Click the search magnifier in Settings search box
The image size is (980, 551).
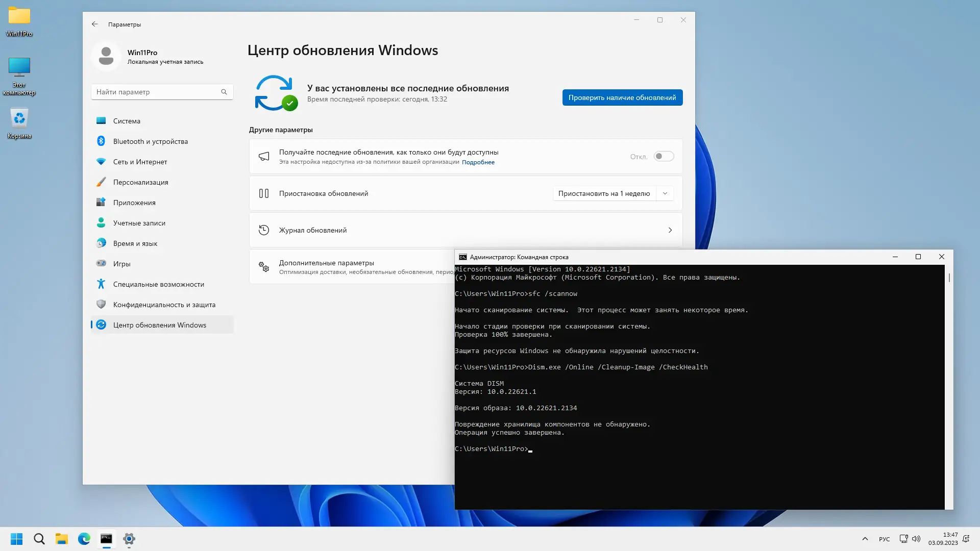click(224, 92)
